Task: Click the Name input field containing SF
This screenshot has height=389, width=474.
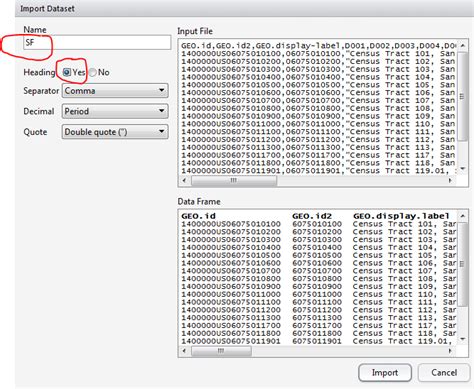Action: (97, 42)
